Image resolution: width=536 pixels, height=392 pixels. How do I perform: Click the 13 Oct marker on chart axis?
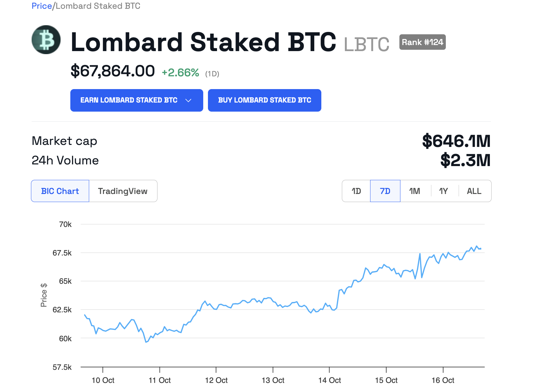click(273, 380)
